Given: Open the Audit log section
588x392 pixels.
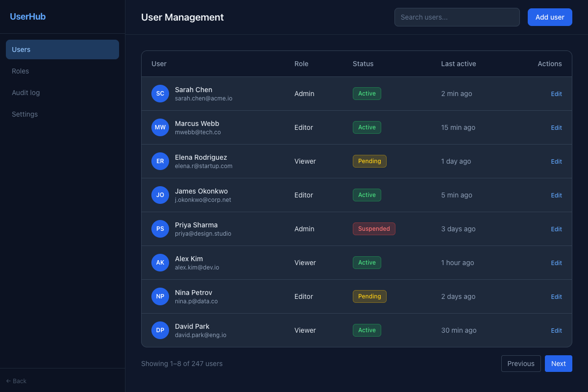Looking at the screenshot, I should click(x=25, y=93).
